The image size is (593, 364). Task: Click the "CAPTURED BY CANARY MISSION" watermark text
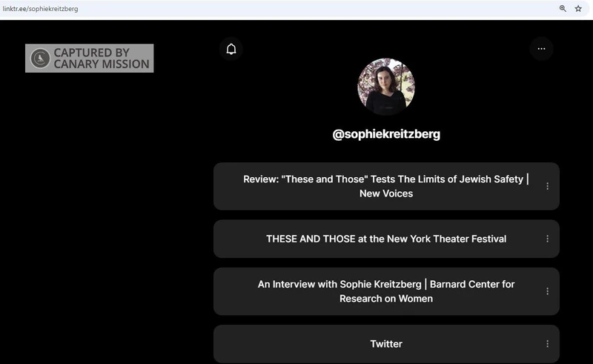102,59
